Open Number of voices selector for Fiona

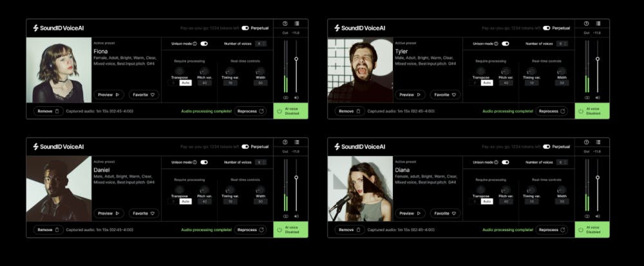260,44
